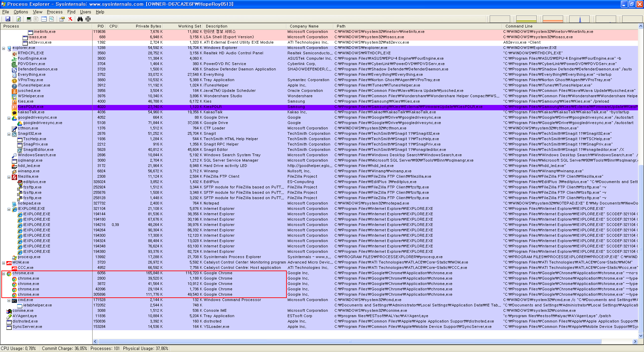Open the Process menu
The height and width of the screenshot is (352, 644).
pyautogui.click(x=55, y=12)
